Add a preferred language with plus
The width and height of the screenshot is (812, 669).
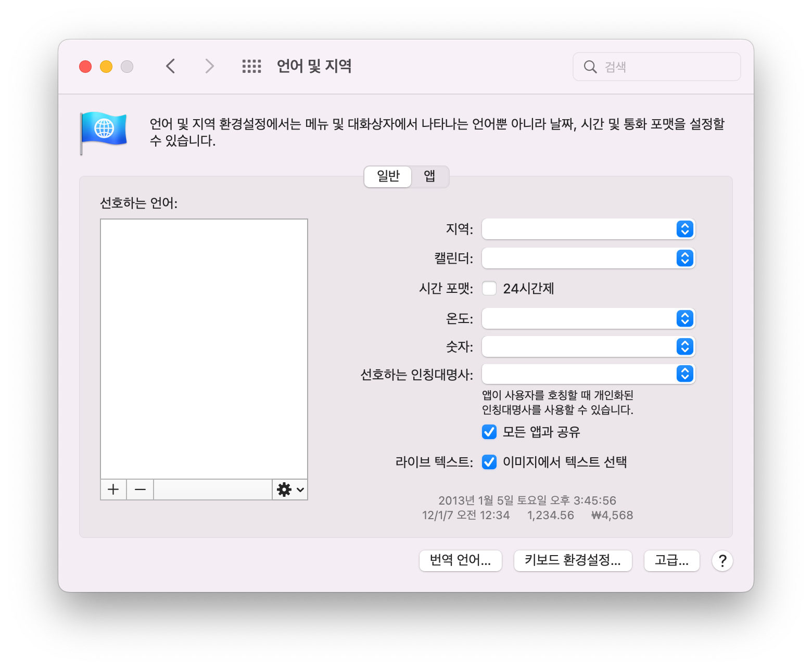pos(113,490)
